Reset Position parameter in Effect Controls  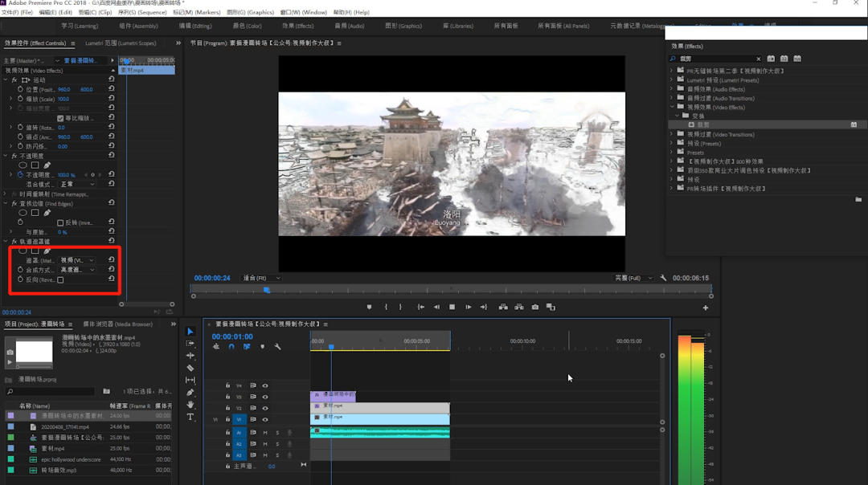coord(111,89)
